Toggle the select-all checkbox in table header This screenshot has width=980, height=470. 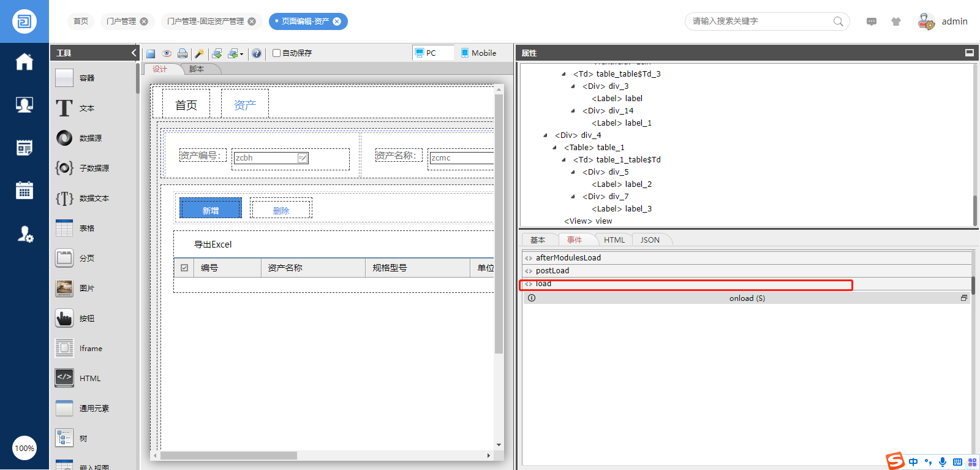[x=184, y=268]
